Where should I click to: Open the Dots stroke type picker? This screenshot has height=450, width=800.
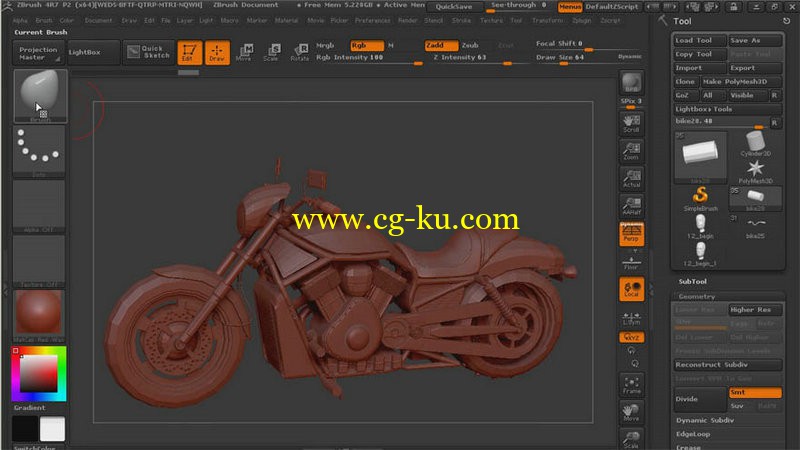(39, 152)
